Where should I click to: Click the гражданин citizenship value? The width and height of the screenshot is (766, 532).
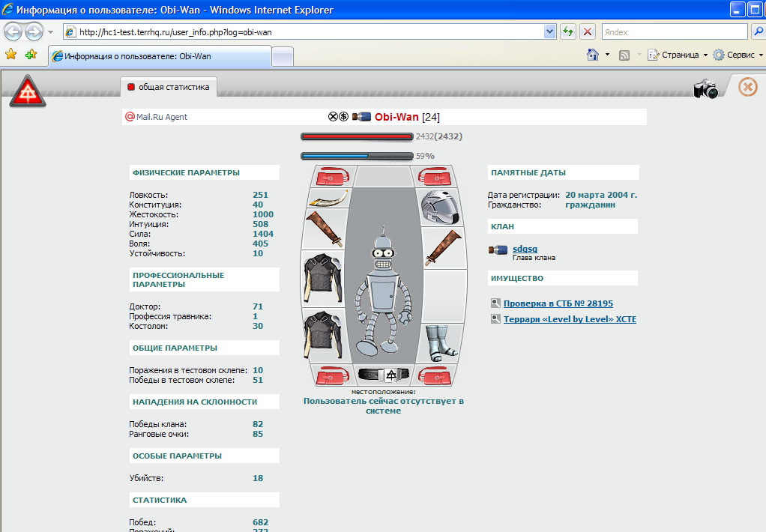[590, 205]
